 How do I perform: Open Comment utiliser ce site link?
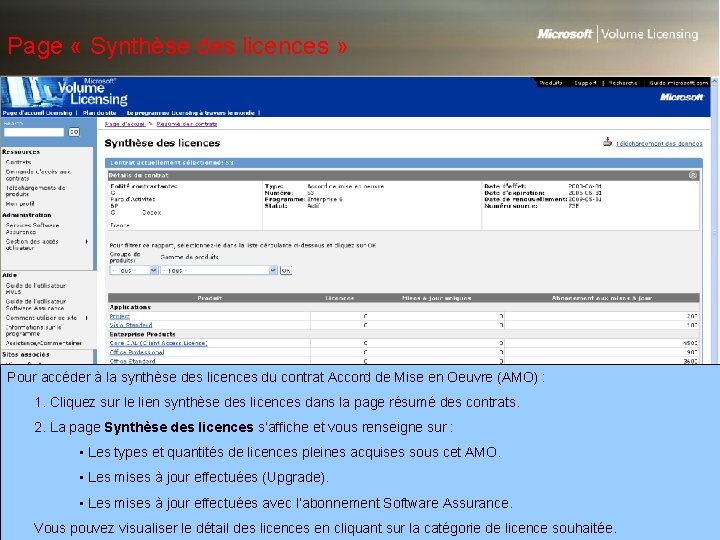pos(41,318)
